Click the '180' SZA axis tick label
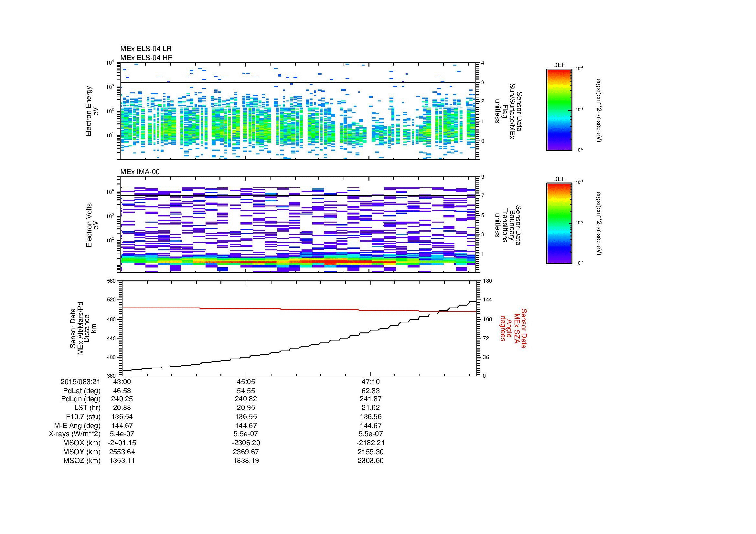Viewport: 756px width, 534px height. coord(487,281)
